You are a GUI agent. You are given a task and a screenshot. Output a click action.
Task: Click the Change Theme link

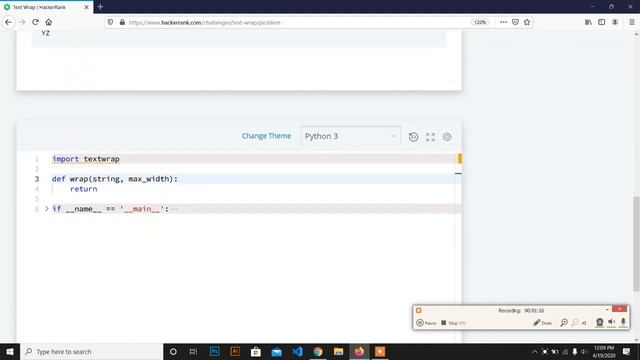click(266, 136)
